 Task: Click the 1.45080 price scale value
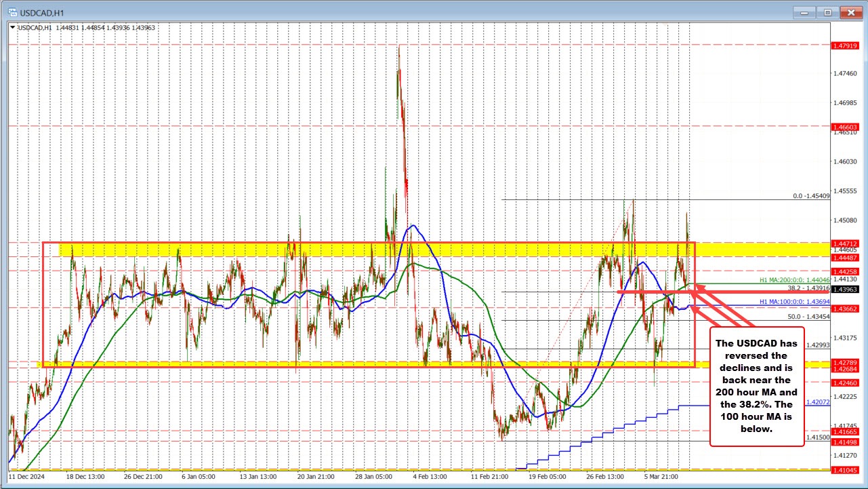click(x=845, y=220)
